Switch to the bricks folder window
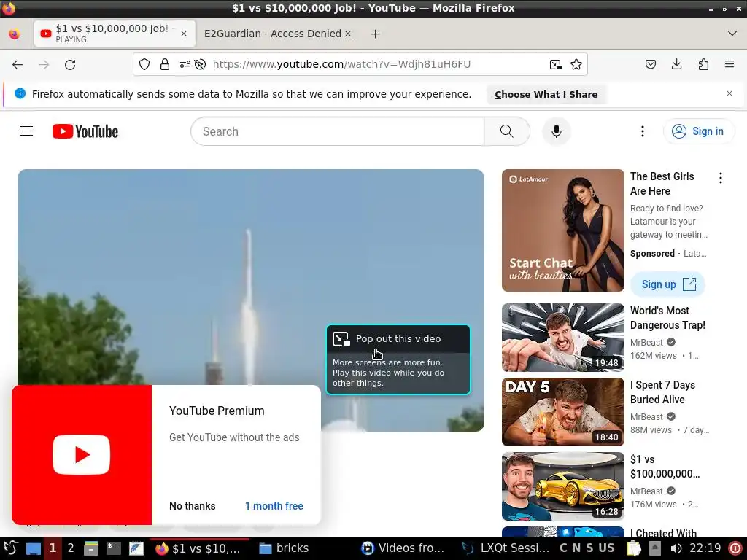Screen dimensions: 747x560 (284, 548)
